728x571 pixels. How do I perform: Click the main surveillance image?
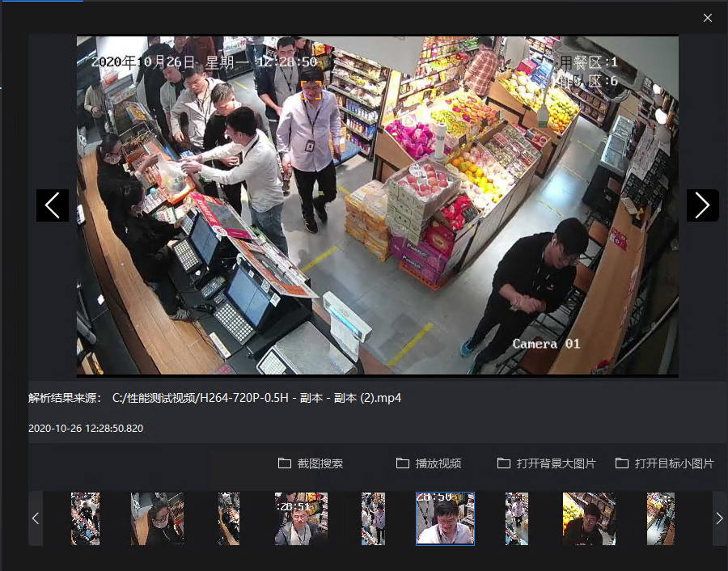click(x=378, y=205)
